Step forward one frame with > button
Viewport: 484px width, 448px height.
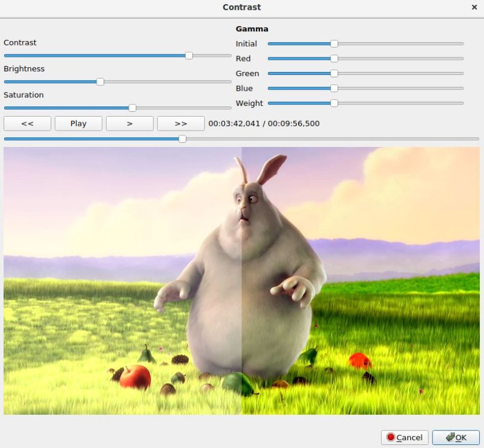tap(129, 123)
